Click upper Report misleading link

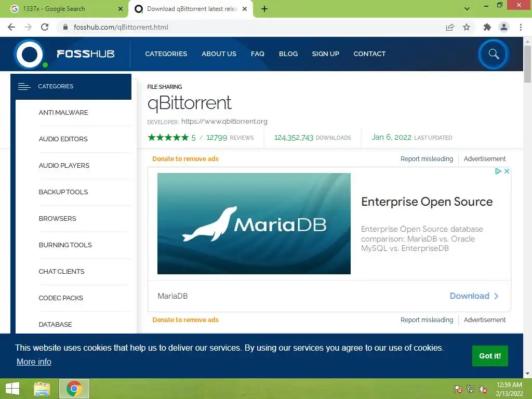tap(427, 159)
